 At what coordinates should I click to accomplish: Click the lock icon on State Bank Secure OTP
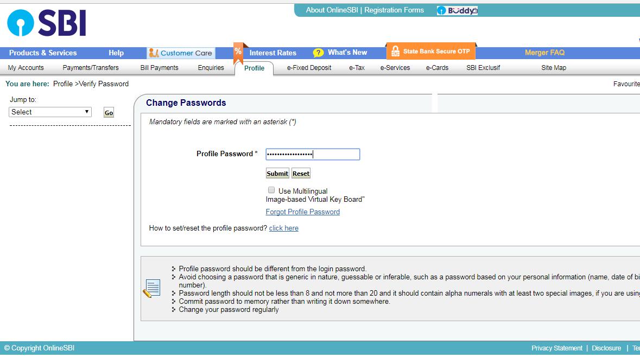point(395,52)
